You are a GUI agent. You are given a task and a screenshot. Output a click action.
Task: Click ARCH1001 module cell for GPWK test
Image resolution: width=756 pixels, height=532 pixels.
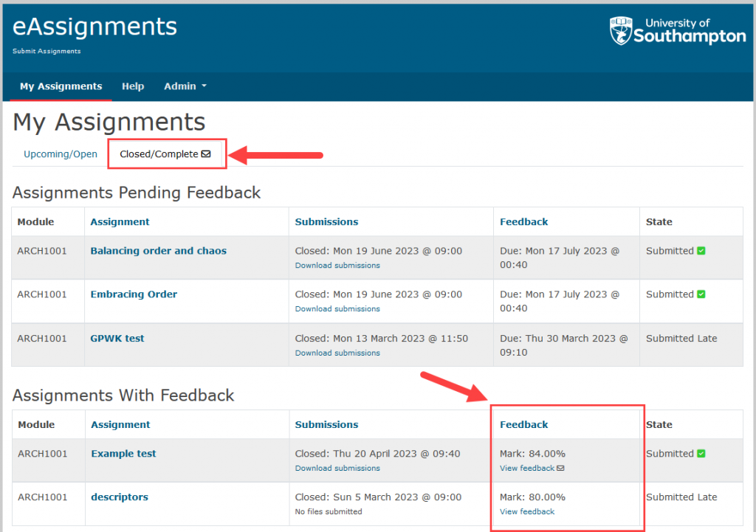pyautogui.click(x=42, y=338)
